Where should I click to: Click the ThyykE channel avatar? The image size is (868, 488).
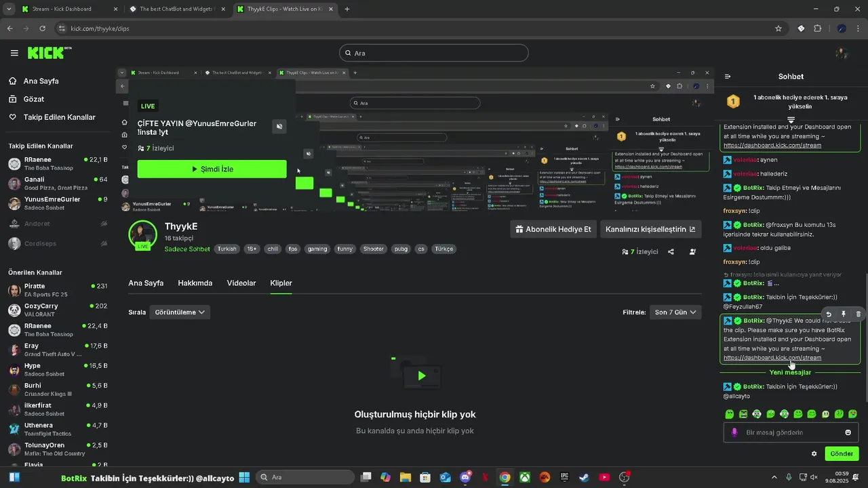[142, 233]
